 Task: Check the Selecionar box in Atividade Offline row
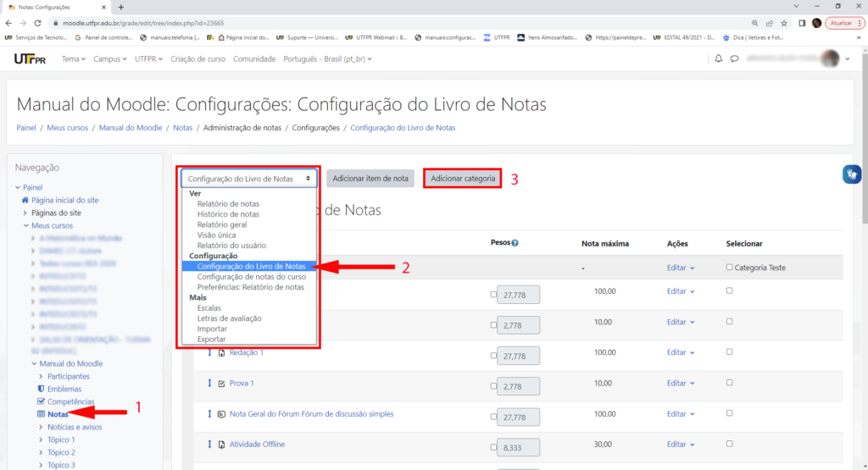click(x=730, y=444)
